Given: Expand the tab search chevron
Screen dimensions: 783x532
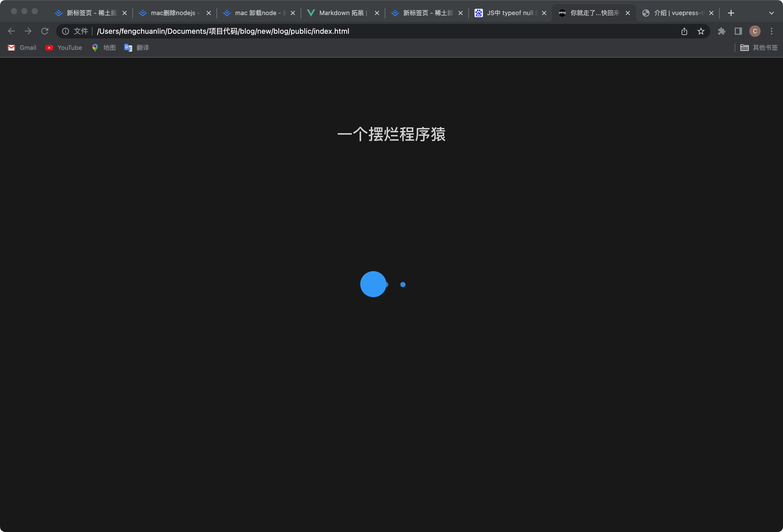Looking at the screenshot, I should (771, 13).
